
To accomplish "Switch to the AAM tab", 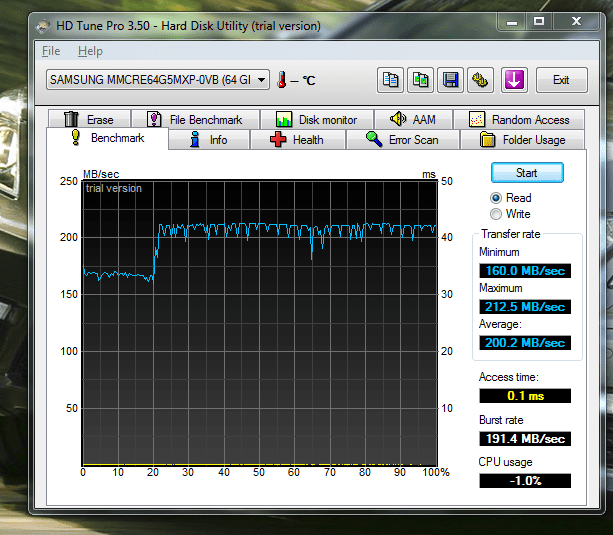I will 413,119.
